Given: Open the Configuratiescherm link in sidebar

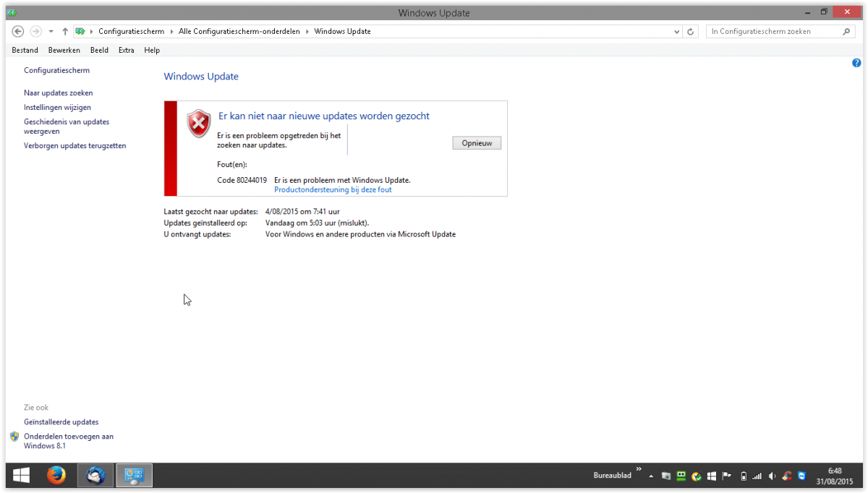Looking at the screenshot, I should point(56,70).
